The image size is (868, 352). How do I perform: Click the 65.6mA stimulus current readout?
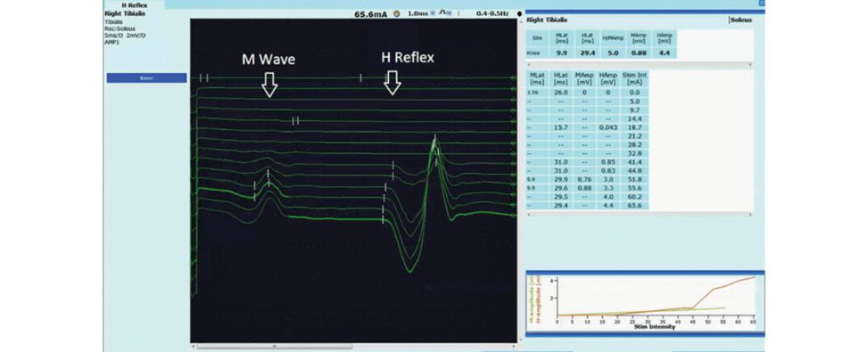372,14
